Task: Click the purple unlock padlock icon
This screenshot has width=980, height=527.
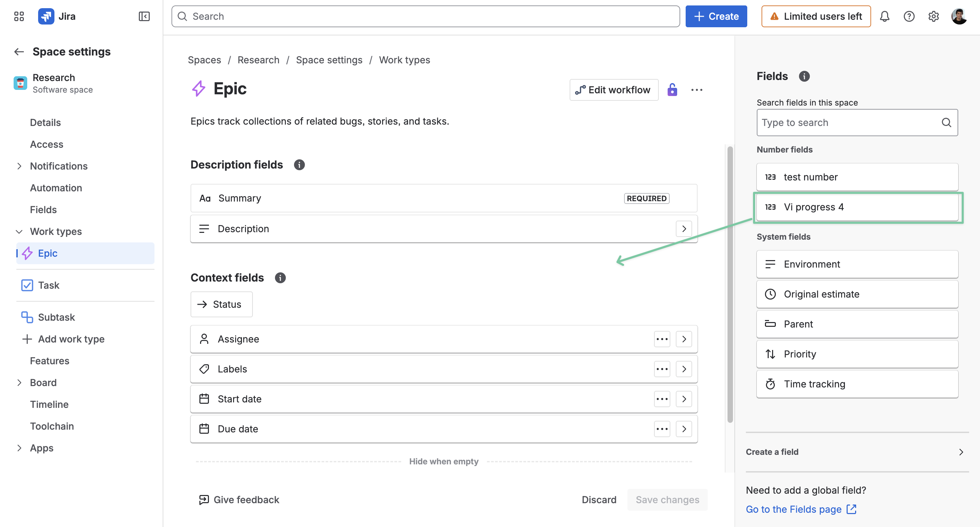Action: 672,90
